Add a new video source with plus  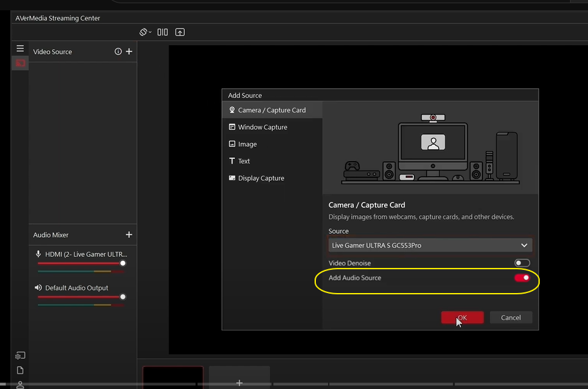tap(129, 52)
